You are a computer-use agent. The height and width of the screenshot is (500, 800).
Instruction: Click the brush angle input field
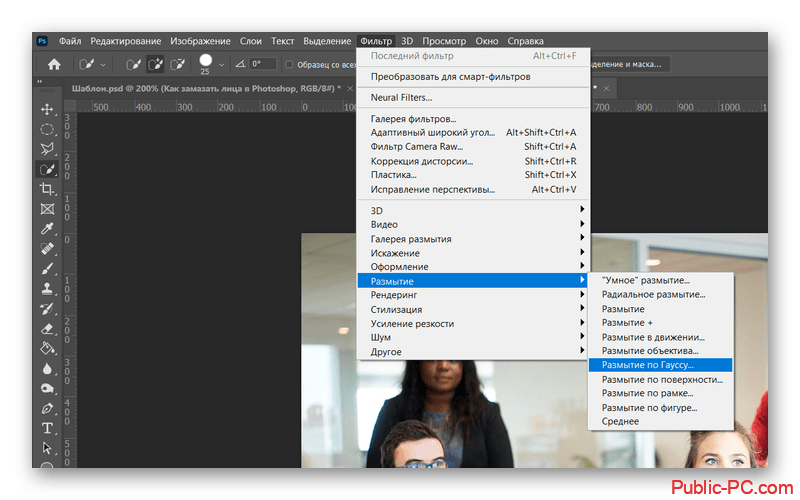click(263, 64)
